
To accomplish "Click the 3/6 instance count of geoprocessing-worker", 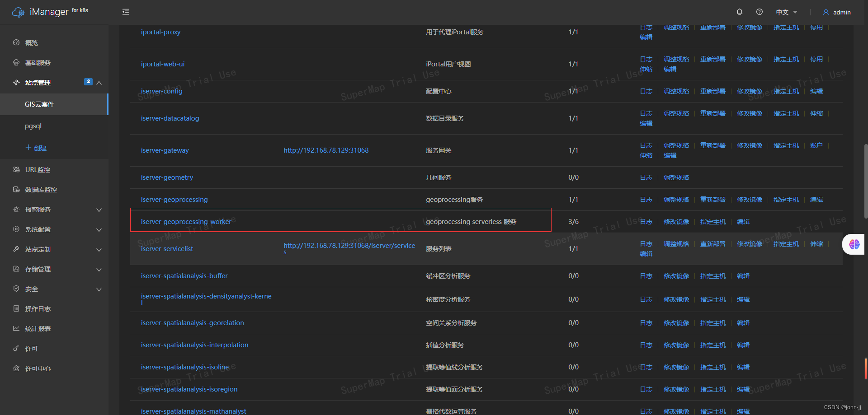I will [573, 222].
